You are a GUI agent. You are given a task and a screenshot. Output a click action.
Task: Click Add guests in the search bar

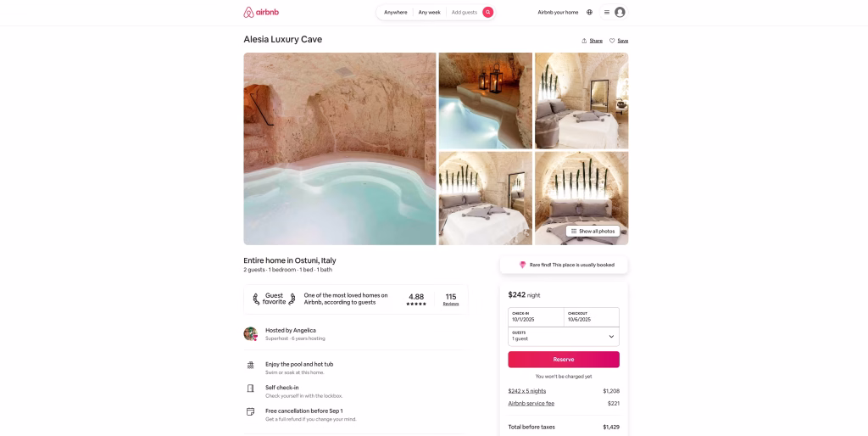click(x=464, y=12)
